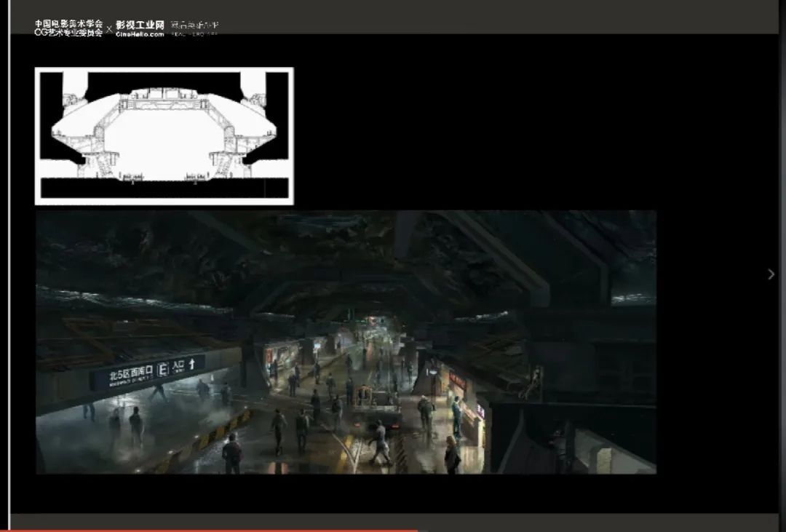The height and width of the screenshot is (532, 786).
Task: Click the red playback progress bar
Action: (209, 530)
